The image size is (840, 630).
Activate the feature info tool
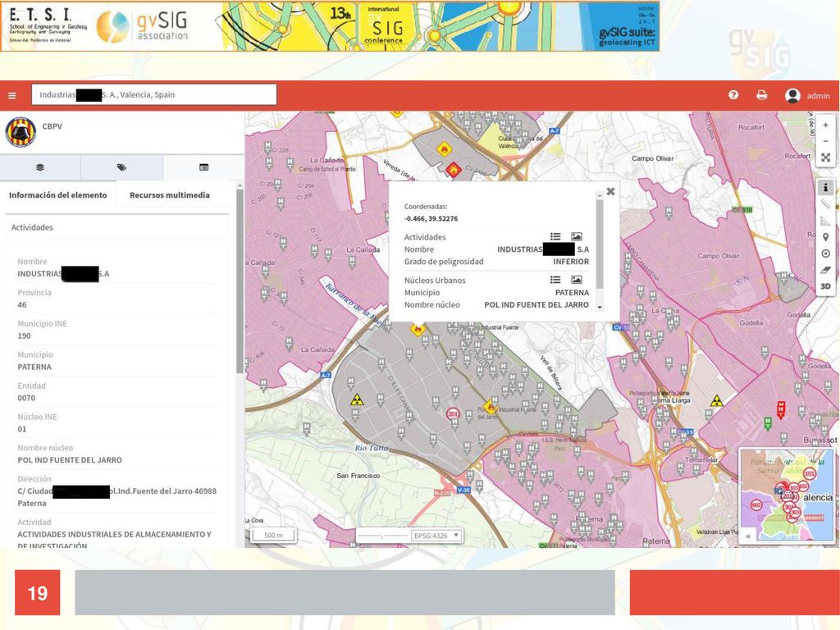click(825, 187)
